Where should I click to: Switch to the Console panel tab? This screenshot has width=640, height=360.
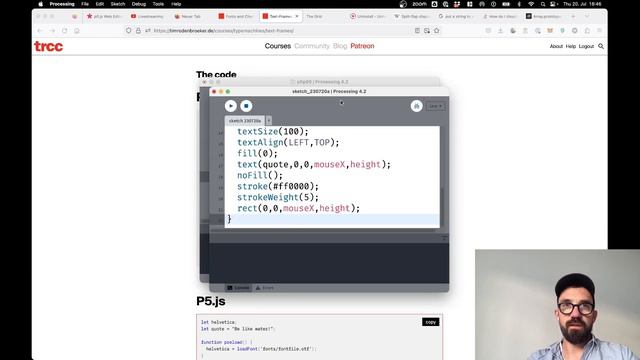coord(238,288)
